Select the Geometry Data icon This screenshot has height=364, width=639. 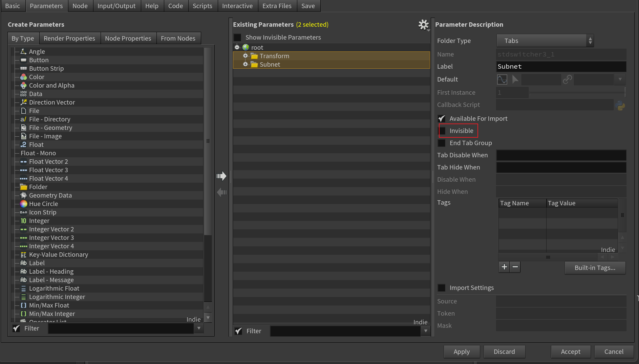pyautogui.click(x=23, y=195)
